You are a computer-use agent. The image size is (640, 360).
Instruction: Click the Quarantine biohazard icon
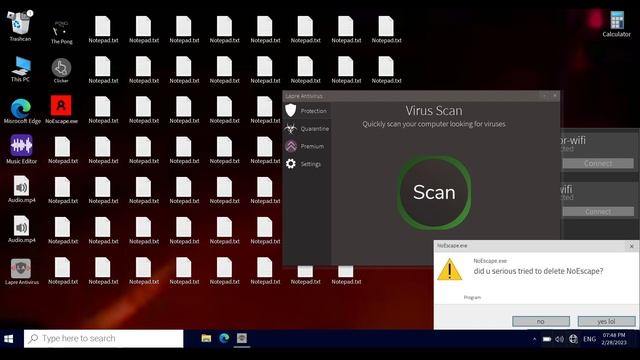tap(291, 129)
